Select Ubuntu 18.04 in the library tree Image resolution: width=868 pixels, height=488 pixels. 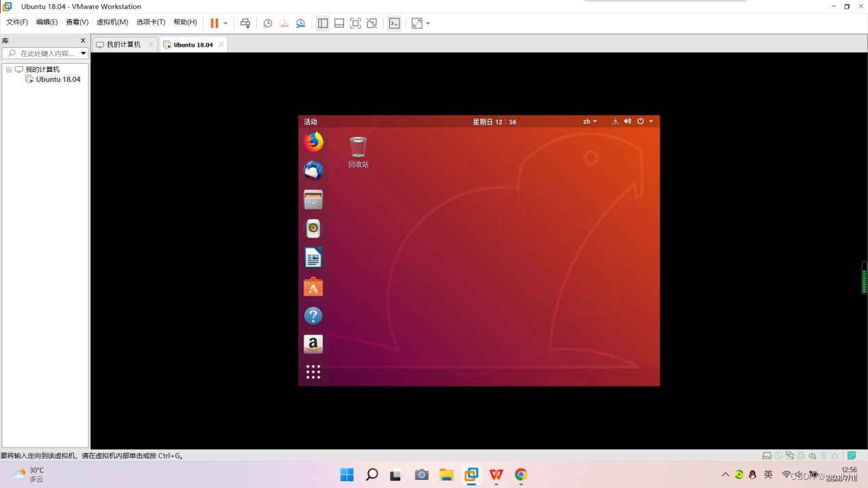pos(58,79)
